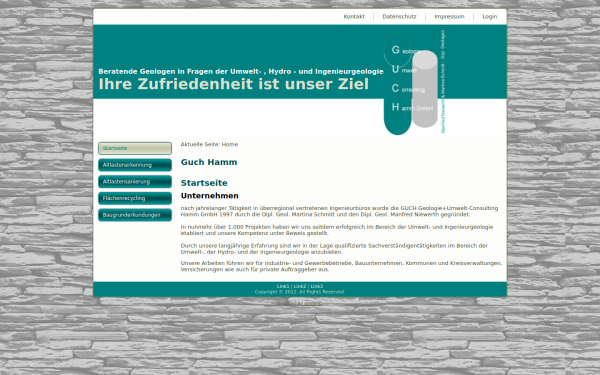Image resolution: width=600 pixels, height=375 pixels.
Task: Click the 'Startseite' article heading
Action: pyautogui.click(x=204, y=183)
